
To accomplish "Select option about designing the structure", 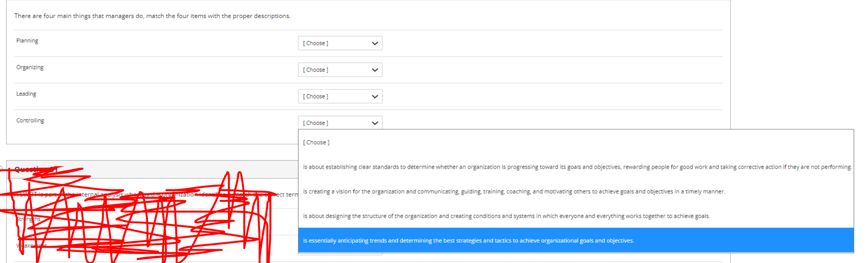I will (x=576, y=216).
